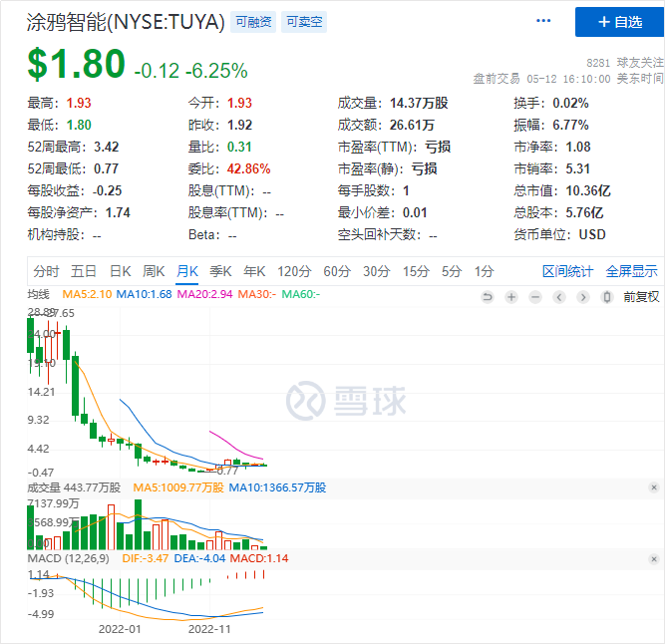Screen dimensions: 666x644
Task: Select the 月K chart tab
Action: (187, 271)
